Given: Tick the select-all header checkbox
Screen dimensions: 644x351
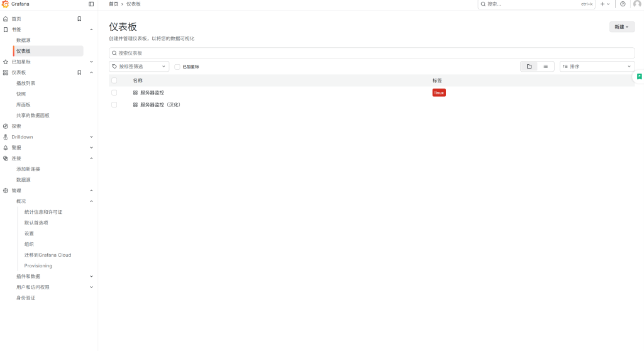Looking at the screenshot, I should tap(114, 81).
